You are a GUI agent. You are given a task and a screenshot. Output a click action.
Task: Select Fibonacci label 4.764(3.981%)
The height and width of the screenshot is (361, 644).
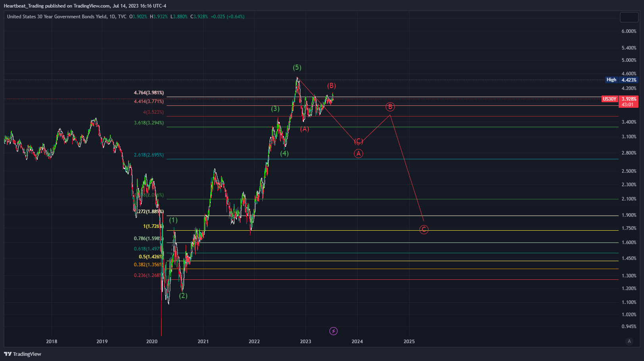(x=149, y=93)
